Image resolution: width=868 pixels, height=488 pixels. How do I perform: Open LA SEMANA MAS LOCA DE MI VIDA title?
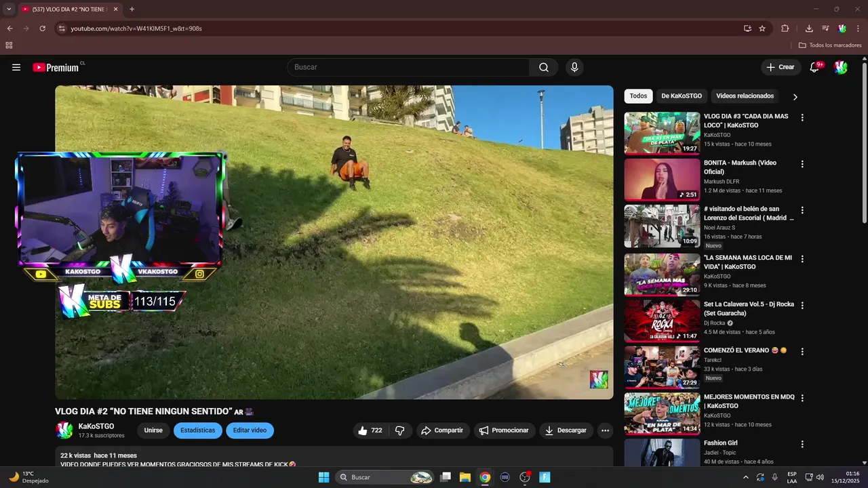[x=748, y=262]
